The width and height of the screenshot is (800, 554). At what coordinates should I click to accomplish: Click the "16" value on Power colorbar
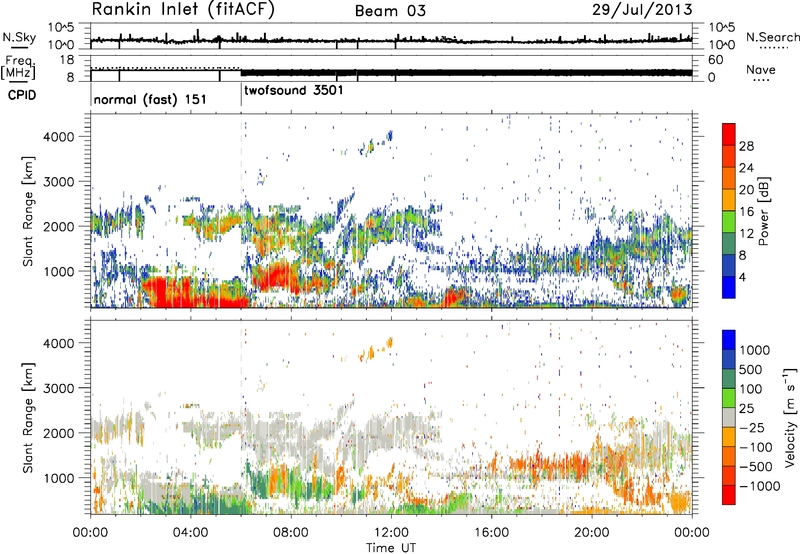(746, 212)
